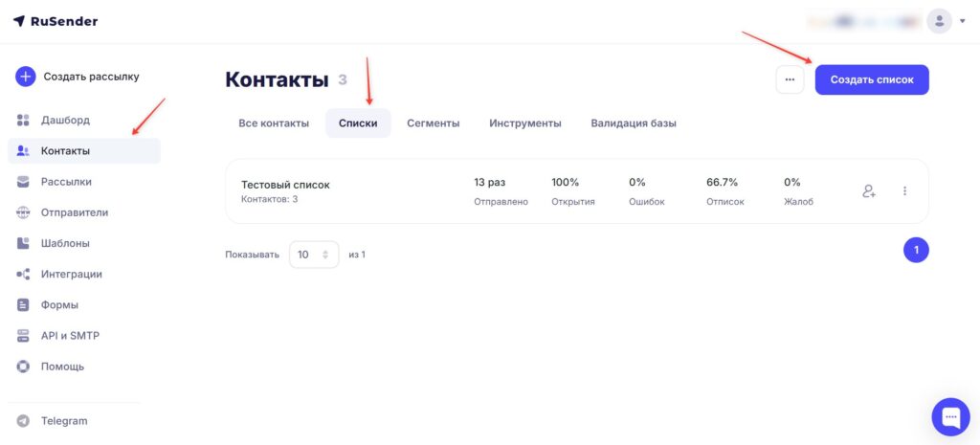980x445 pixels.
Task: Switch to the Сегменты tab
Action: [x=434, y=123]
